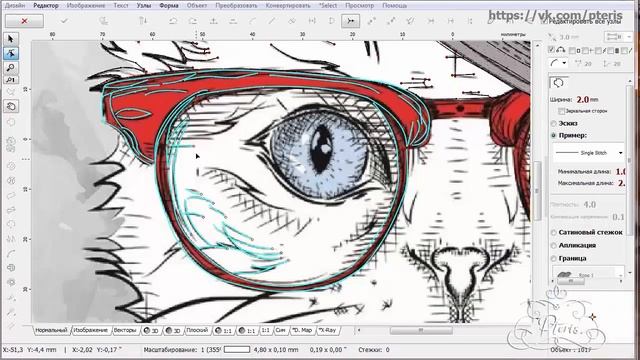Image resolution: width=640 pixels, height=360 pixels.
Task: Select the zoom magnifier tool
Action: pos(11,67)
